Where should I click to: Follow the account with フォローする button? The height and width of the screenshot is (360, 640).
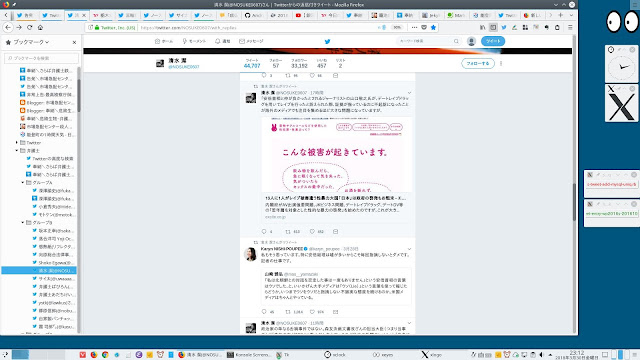pyautogui.click(x=478, y=64)
